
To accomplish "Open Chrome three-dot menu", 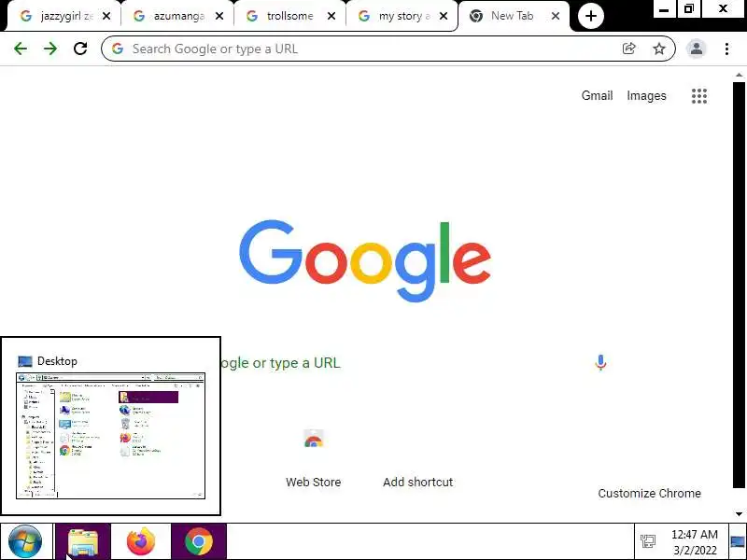I will [726, 49].
